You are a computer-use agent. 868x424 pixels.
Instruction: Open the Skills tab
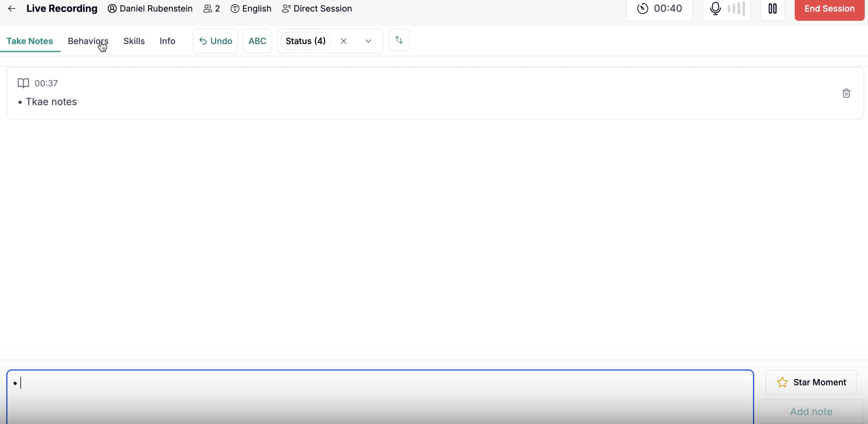tap(134, 41)
